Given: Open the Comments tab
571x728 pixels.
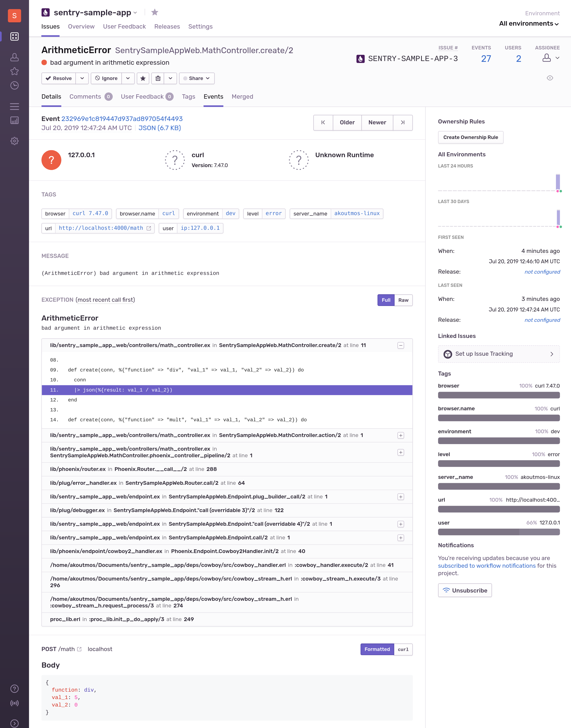Looking at the screenshot, I should point(91,96).
